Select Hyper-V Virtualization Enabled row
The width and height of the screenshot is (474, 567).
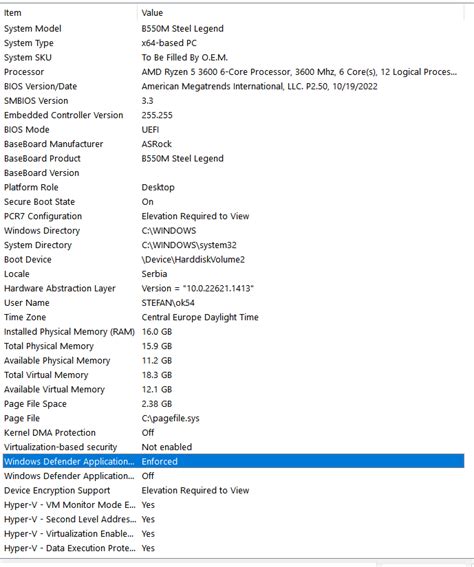point(233,534)
